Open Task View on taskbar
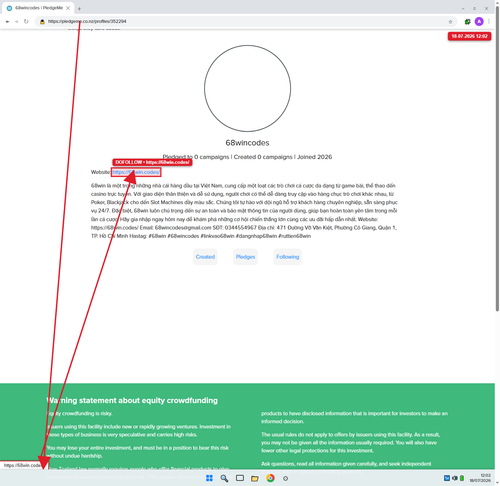Screen dimensions: 500x486 click(x=240, y=478)
